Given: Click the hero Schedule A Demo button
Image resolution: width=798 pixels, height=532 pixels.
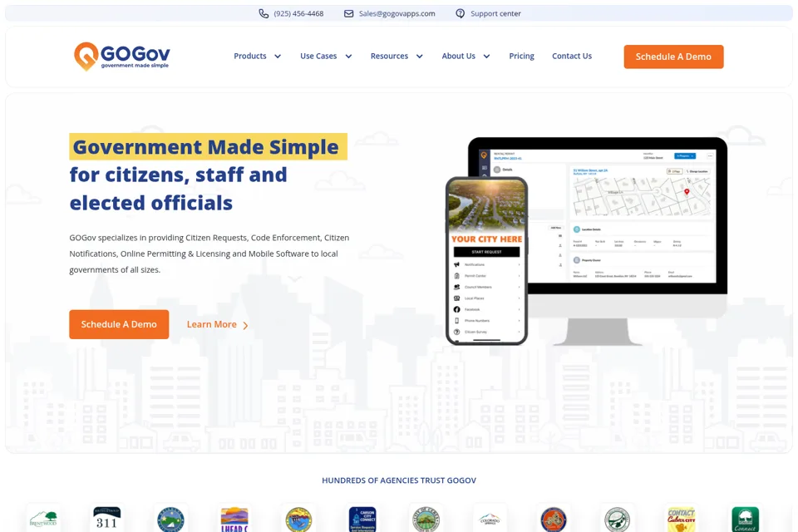Looking at the screenshot, I should coord(119,324).
